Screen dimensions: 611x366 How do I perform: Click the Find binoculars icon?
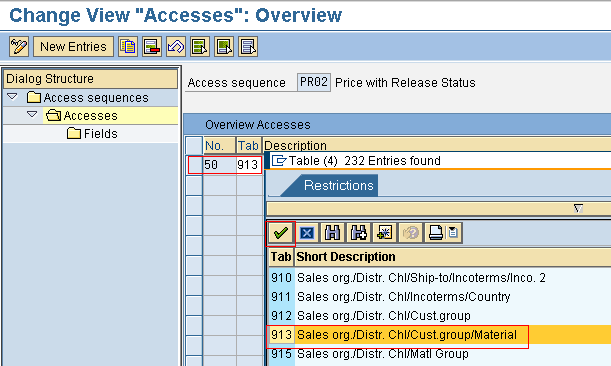point(332,233)
